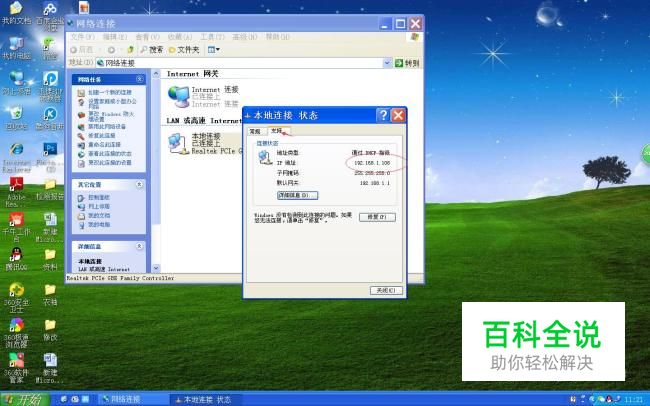This screenshot has width=650, height=406.
Task: Open the 工具 menu in 网络连接 window
Action: point(212,37)
